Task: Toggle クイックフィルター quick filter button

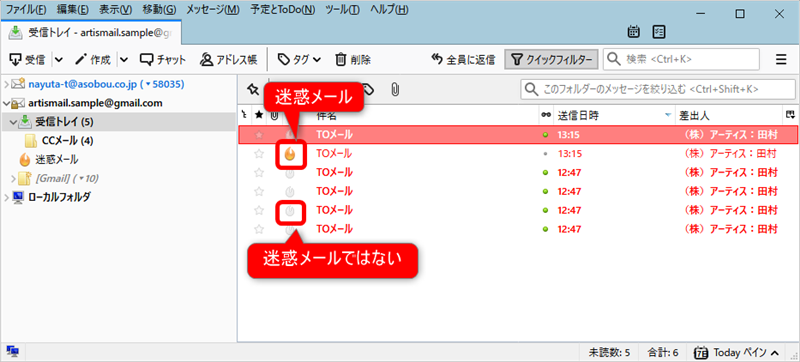Action: (551, 60)
